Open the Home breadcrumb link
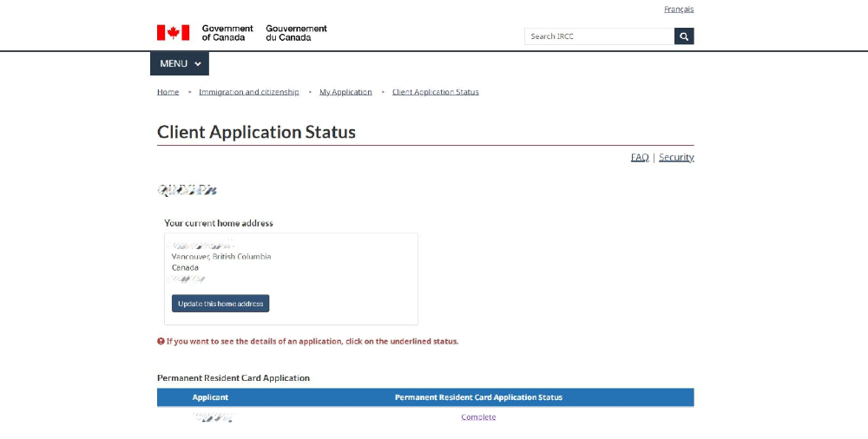868x439 pixels. coord(168,92)
